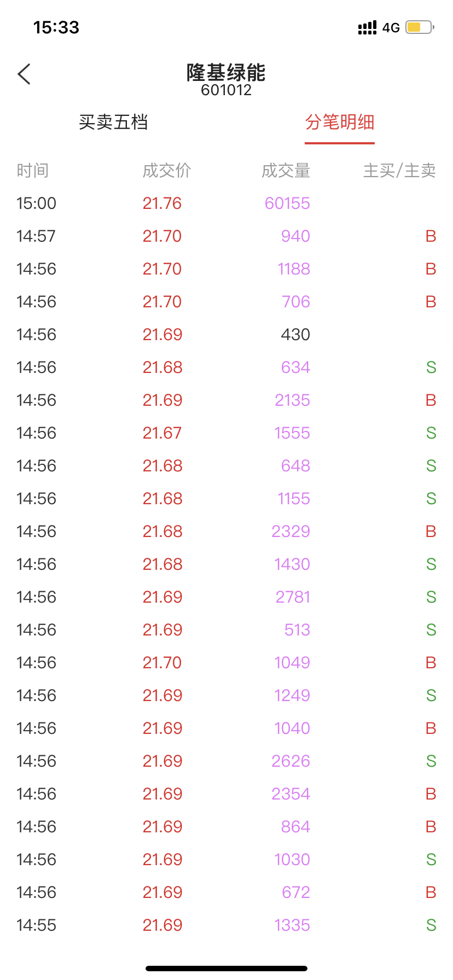Tap the 时间 column header
Viewport: 453px width, 980px height.
pos(33,171)
